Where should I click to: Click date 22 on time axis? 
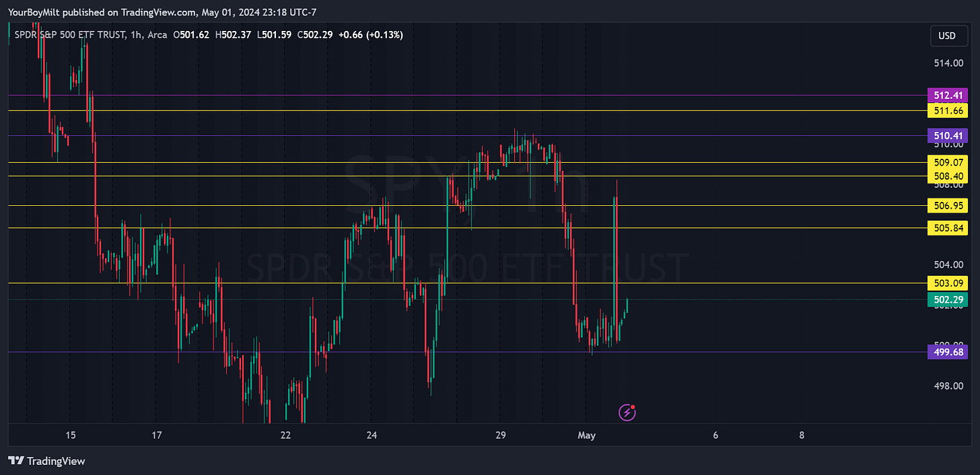(285, 435)
